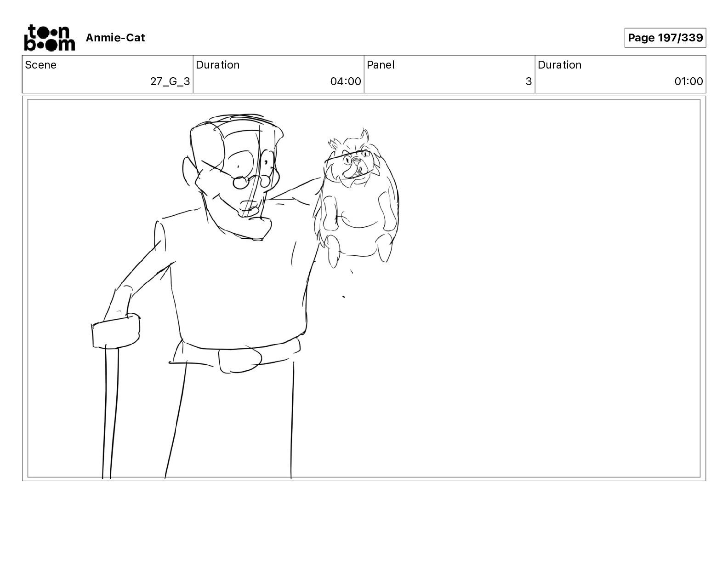The width and height of the screenshot is (728, 563).
Task: Click the scene duration value 04:00
Action: pos(346,81)
